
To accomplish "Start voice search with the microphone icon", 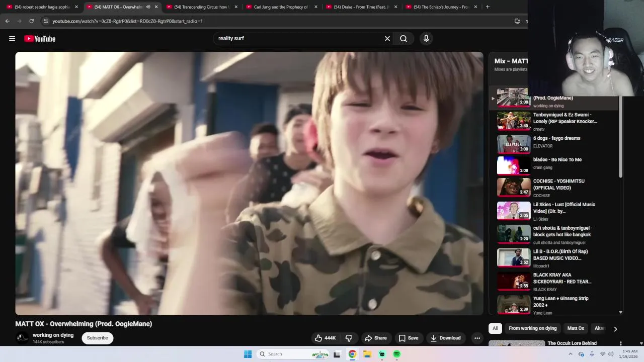I will (x=426, y=39).
